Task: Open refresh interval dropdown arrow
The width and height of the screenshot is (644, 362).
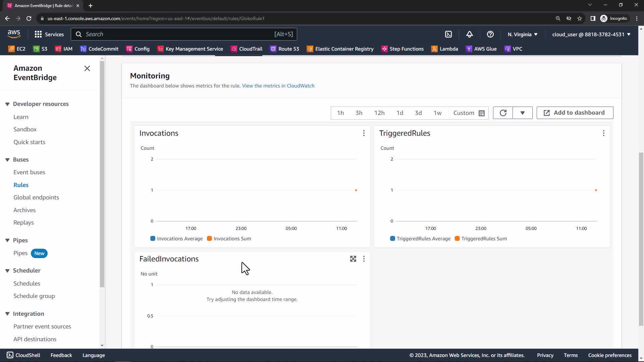Action: 522,113
